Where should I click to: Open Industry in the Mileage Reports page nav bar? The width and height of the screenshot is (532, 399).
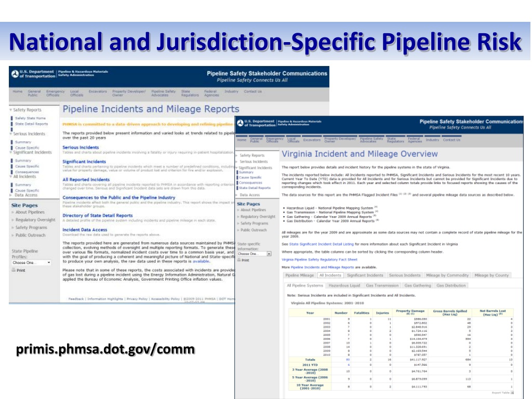click(x=231, y=91)
